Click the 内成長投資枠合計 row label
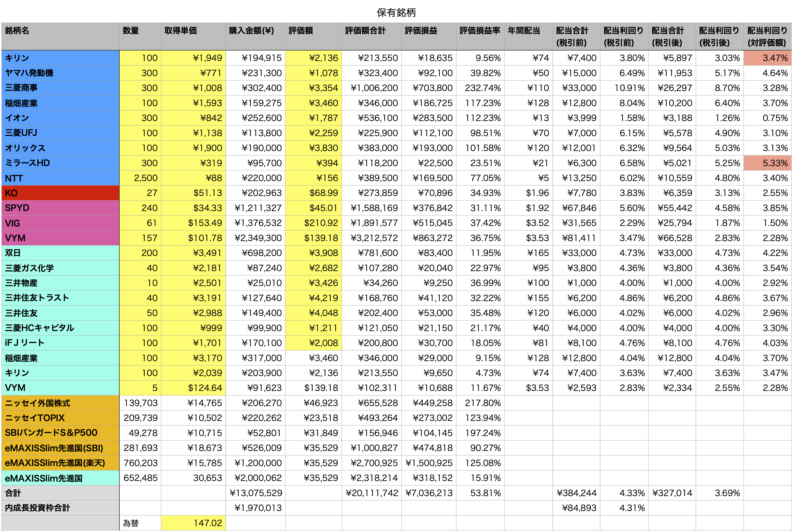This screenshot has width=793, height=532. (x=37, y=508)
